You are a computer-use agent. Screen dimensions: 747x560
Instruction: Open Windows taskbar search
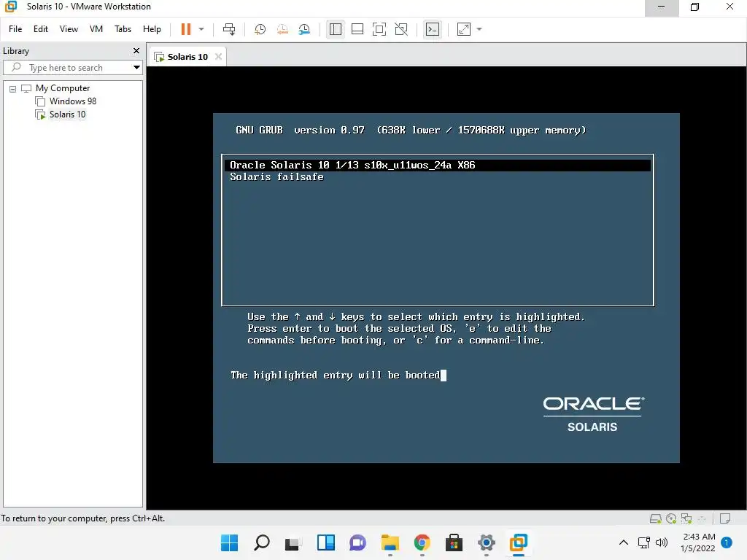click(x=262, y=542)
